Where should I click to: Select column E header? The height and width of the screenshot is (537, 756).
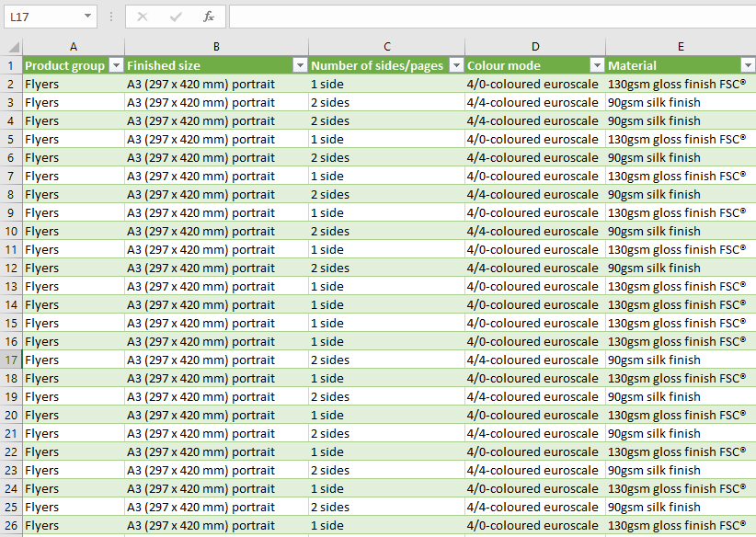[x=681, y=47]
